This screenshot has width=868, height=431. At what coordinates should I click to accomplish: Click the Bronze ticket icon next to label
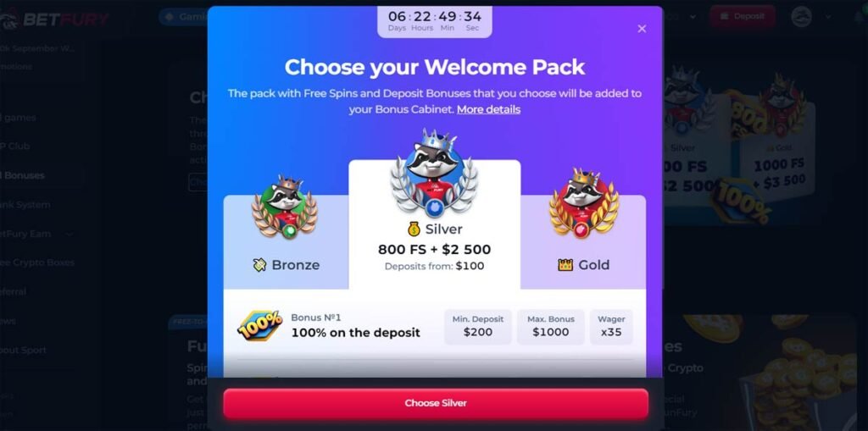pyautogui.click(x=259, y=265)
